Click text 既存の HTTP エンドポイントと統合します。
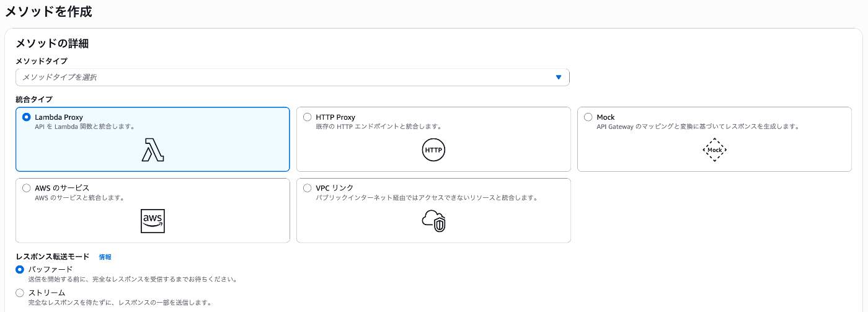 378,127
